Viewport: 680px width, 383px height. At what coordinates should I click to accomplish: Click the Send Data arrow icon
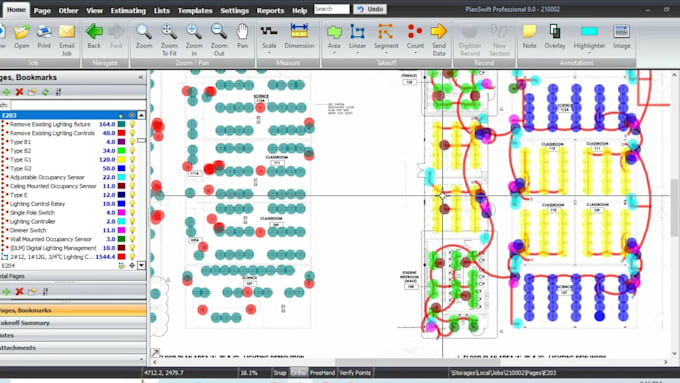439,32
